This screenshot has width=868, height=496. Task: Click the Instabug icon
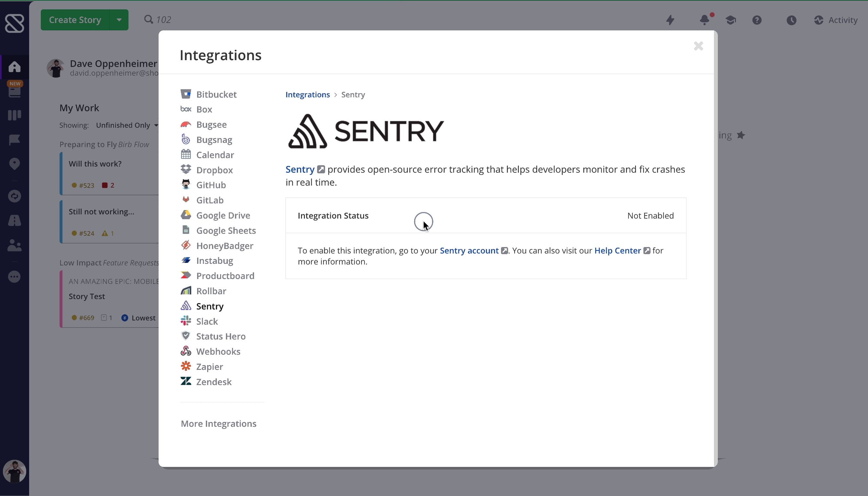(186, 260)
